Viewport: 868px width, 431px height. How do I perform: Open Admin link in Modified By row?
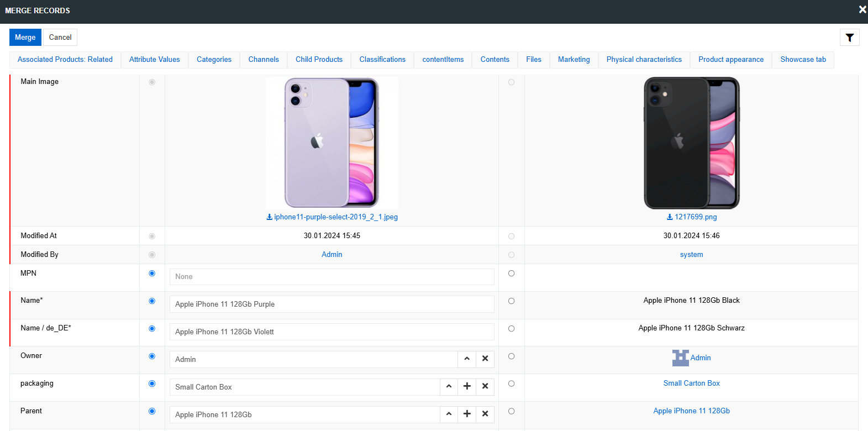pos(332,255)
